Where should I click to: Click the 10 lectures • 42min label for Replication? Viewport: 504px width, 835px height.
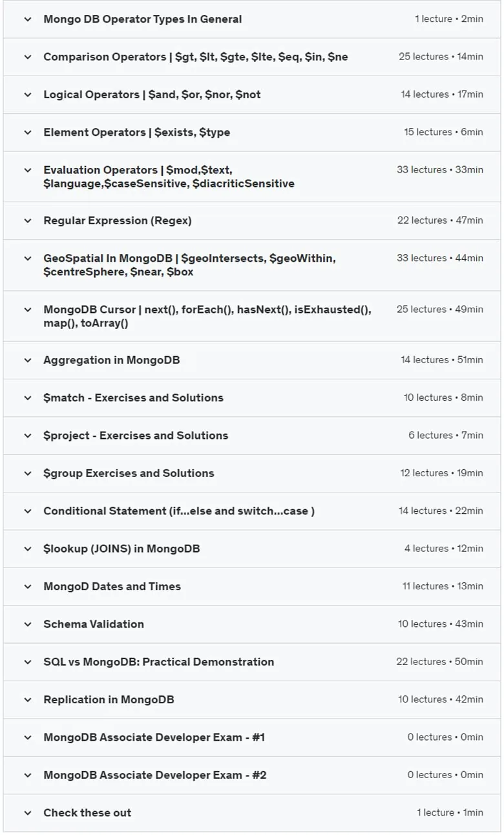[x=441, y=699]
